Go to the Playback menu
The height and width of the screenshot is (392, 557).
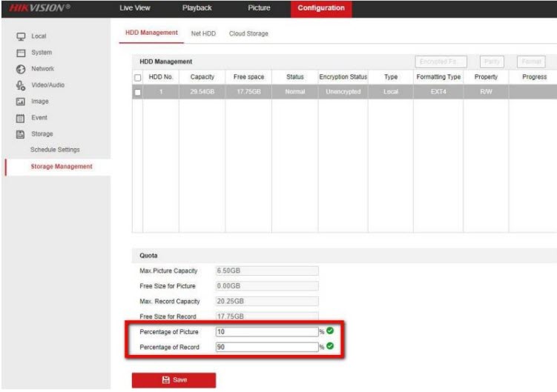(x=197, y=8)
